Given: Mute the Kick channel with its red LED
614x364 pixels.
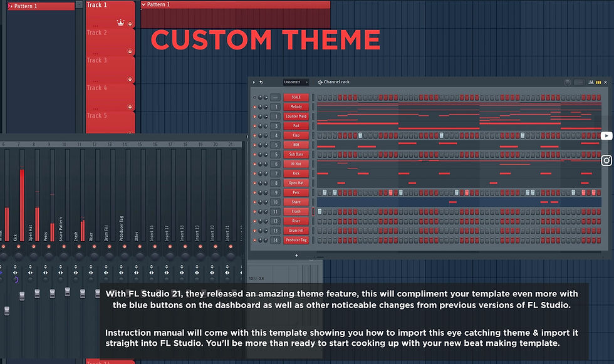Looking at the screenshot, I should (254, 174).
